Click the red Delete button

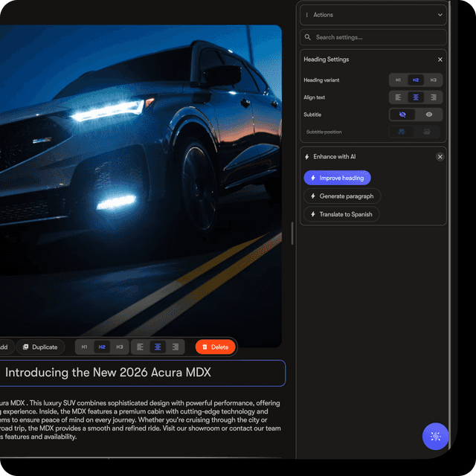[x=216, y=347]
